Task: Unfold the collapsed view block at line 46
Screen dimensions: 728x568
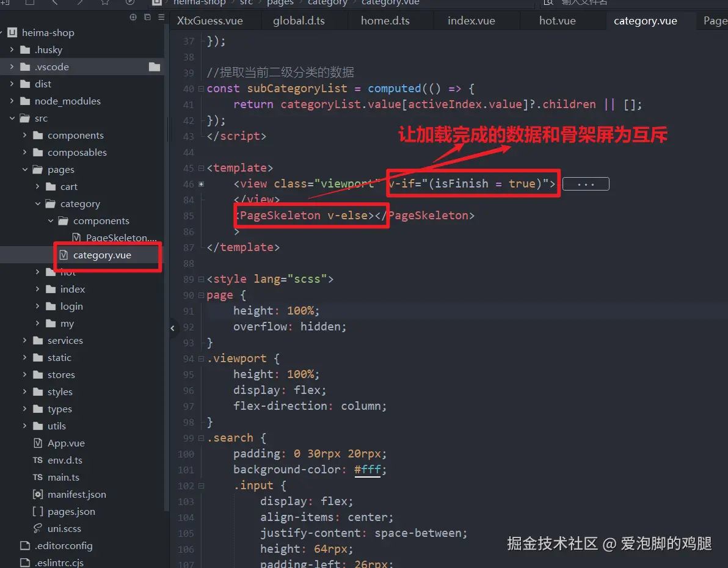Action: click(201, 184)
